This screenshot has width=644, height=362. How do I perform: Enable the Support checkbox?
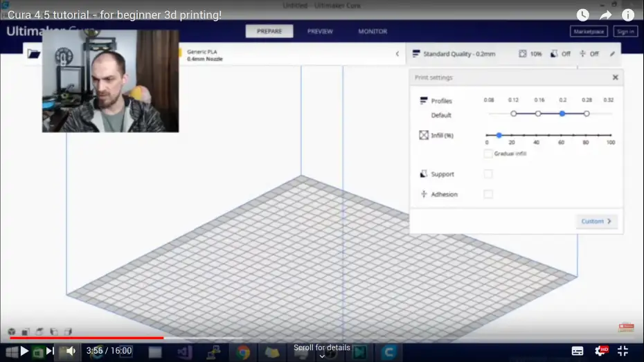click(x=488, y=174)
